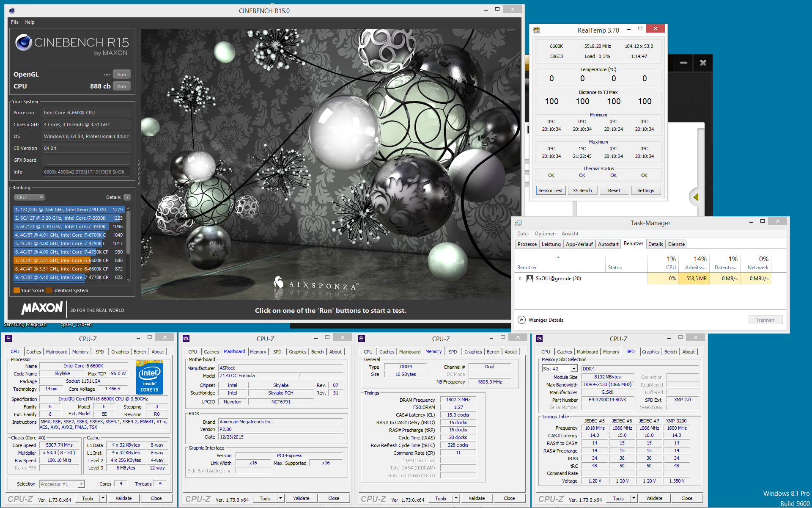Click Sensor Test button in RealTemp
This screenshot has width=812, height=508.
[x=551, y=190]
